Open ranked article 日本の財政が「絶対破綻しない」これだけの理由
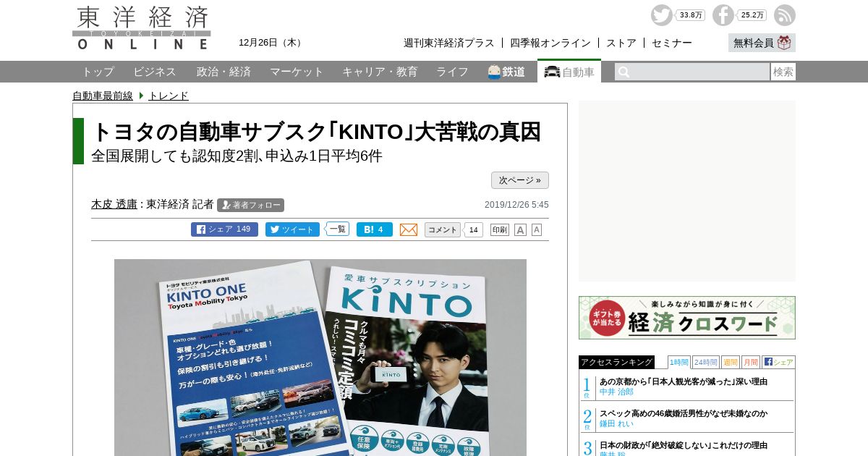Viewport: 868px width, 456px height. coord(684,445)
